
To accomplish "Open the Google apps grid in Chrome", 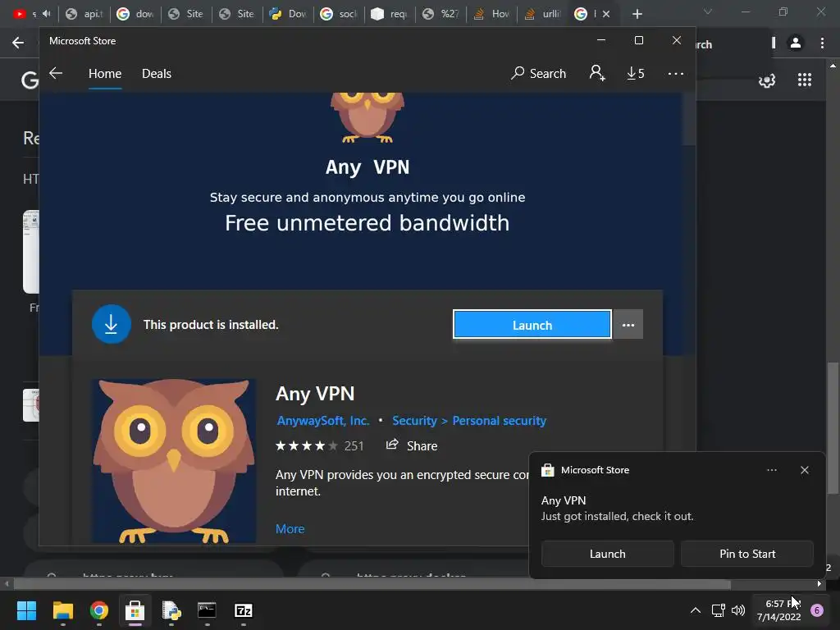I will pos(804,80).
